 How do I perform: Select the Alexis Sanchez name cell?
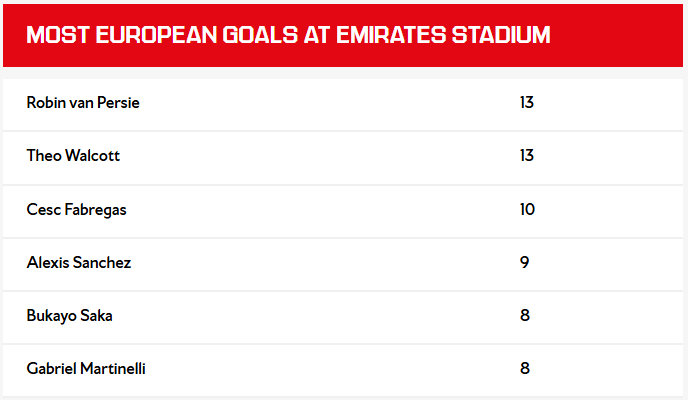coord(78,263)
